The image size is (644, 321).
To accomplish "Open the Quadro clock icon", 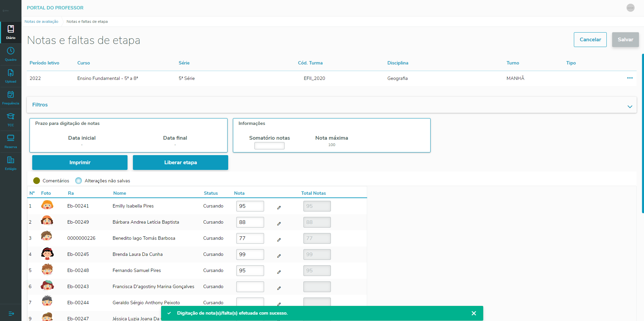I will [x=11, y=51].
